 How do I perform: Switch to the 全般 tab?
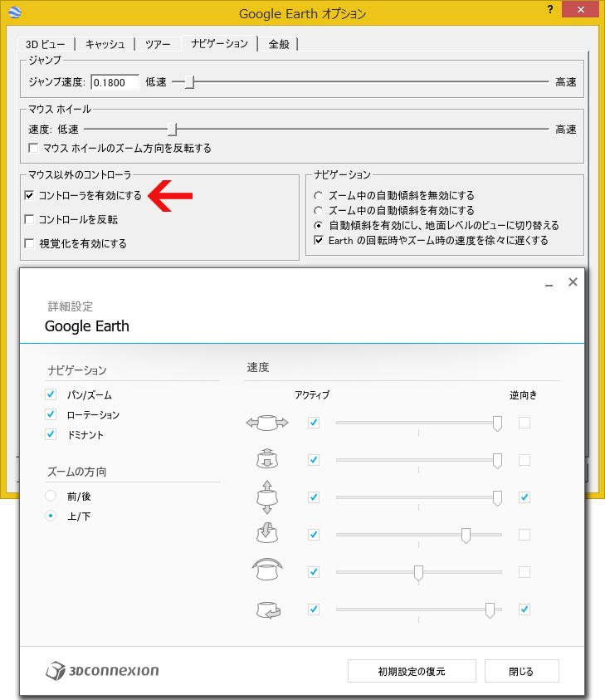(x=279, y=44)
